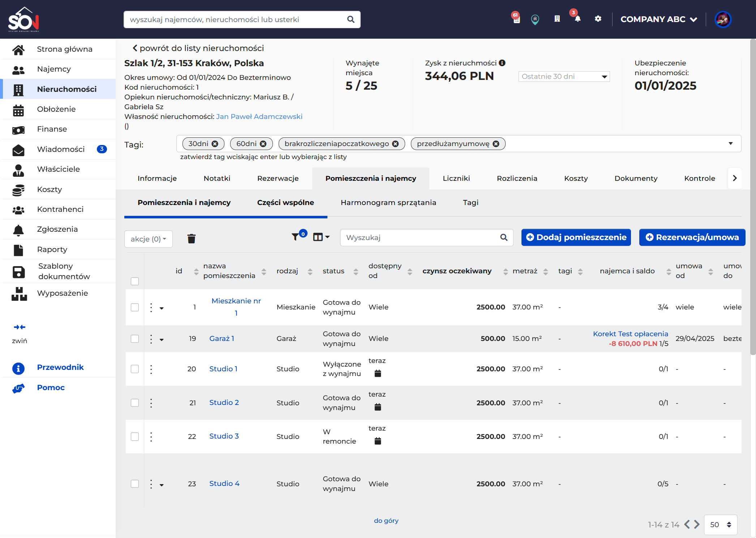Switch to the Rozliczenia tab
The image size is (756, 538).
517,178
